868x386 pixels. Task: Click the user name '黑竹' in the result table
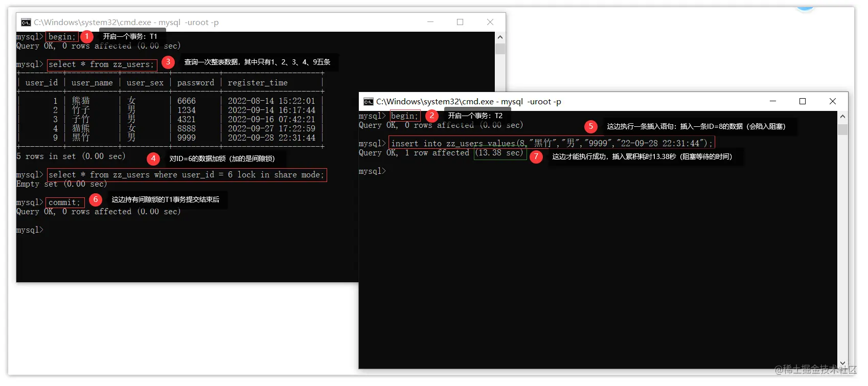[x=81, y=138]
